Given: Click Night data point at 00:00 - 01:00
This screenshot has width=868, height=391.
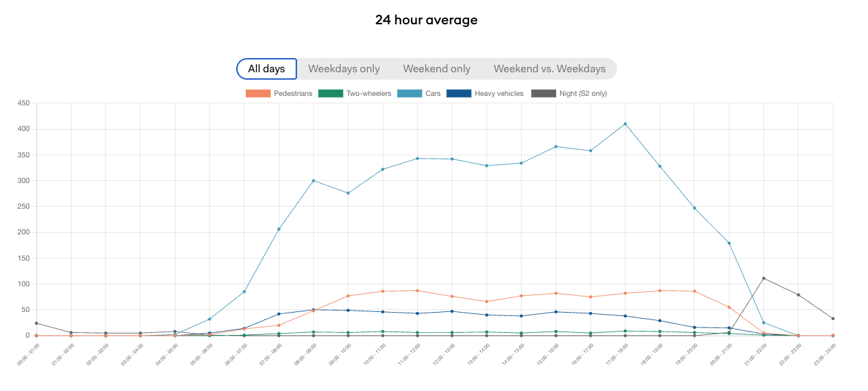Looking at the screenshot, I should point(36,323).
